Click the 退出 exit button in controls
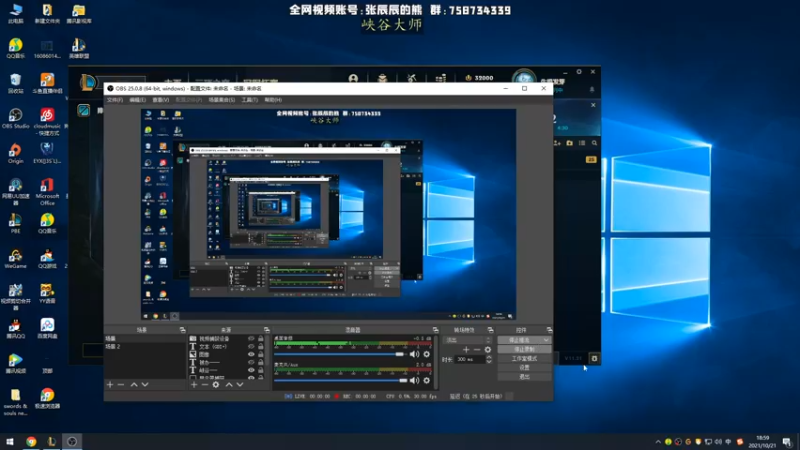 (x=524, y=377)
